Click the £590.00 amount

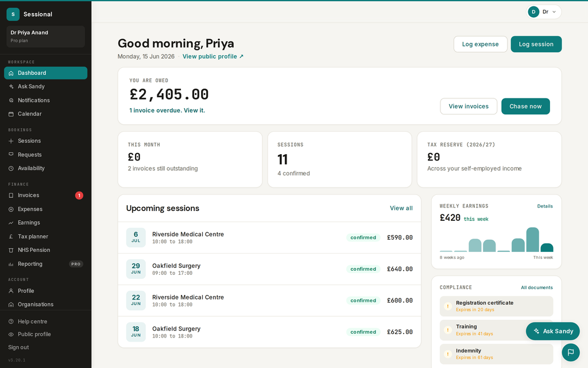400,237
